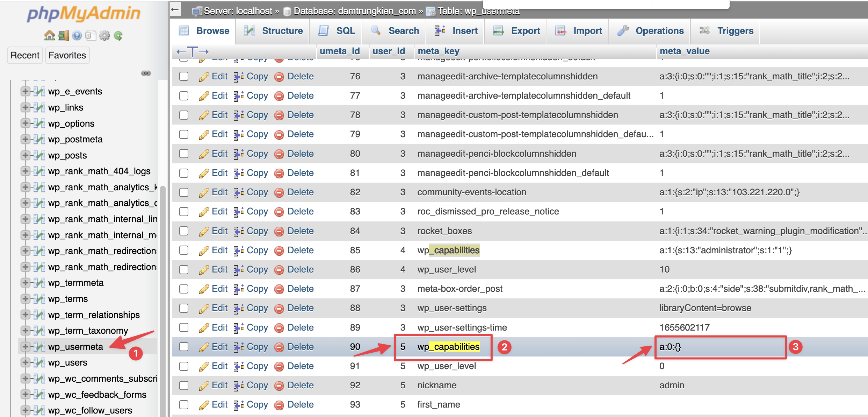Open the phpMyAdmin documentation help icon

77,36
